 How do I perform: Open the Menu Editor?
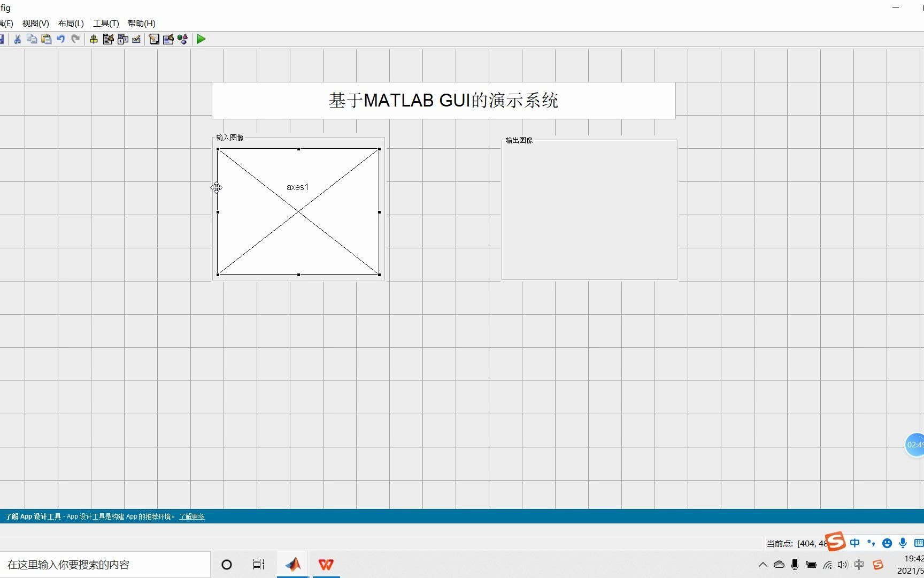(x=108, y=39)
